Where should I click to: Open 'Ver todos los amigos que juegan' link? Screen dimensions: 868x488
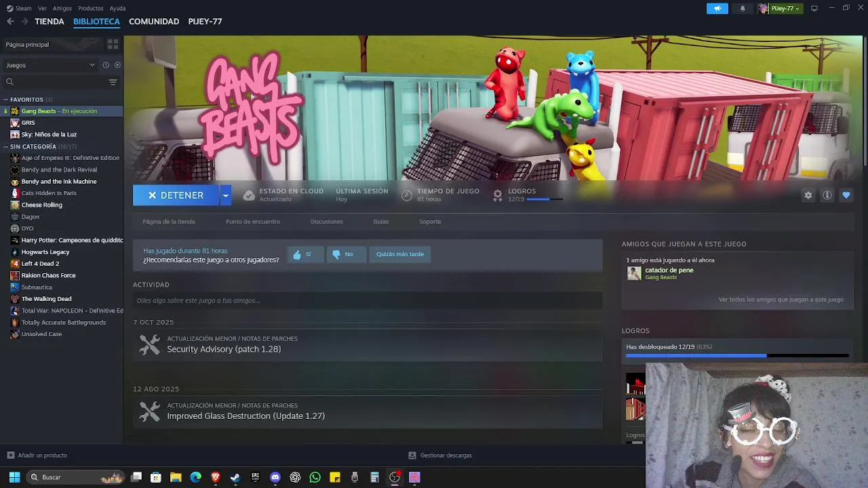(x=781, y=300)
